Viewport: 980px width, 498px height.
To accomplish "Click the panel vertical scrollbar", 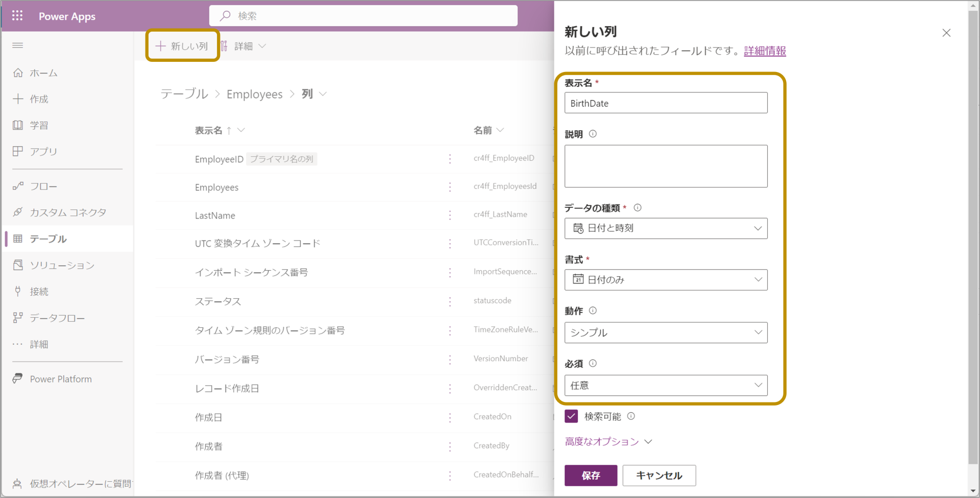I will (x=973, y=236).
